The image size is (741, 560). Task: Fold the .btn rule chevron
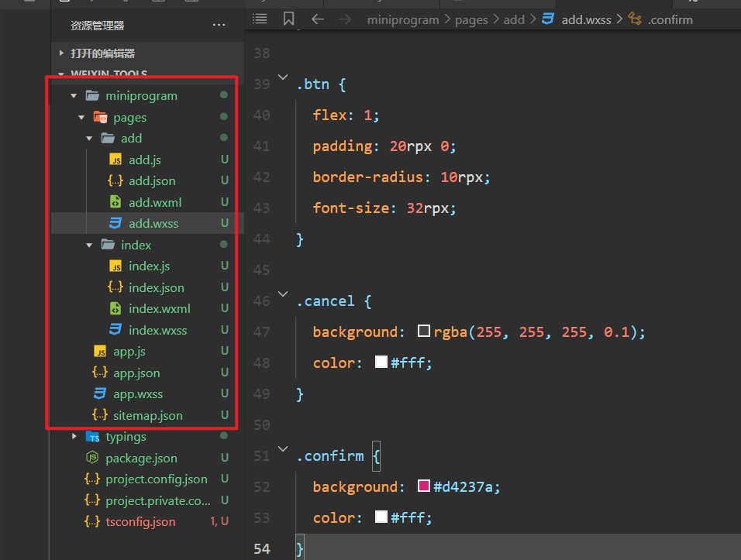pyautogui.click(x=283, y=77)
